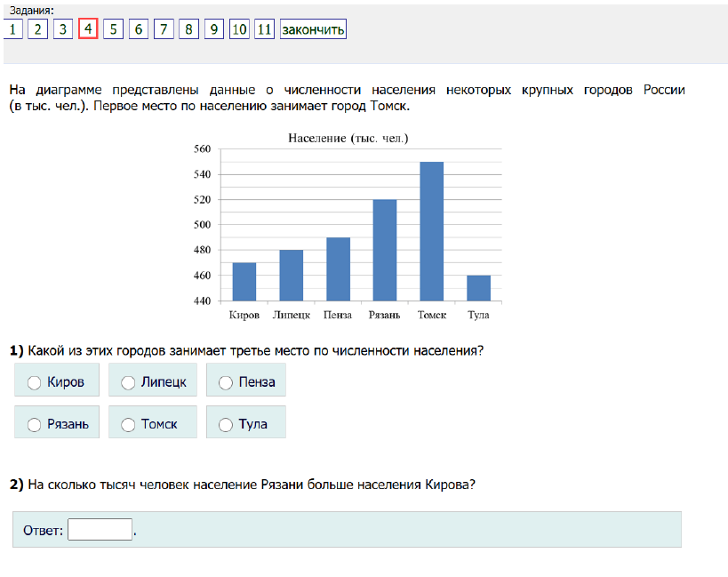Select the highlighted task 4 box
The height and width of the screenshot is (577, 728).
[x=88, y=28]
